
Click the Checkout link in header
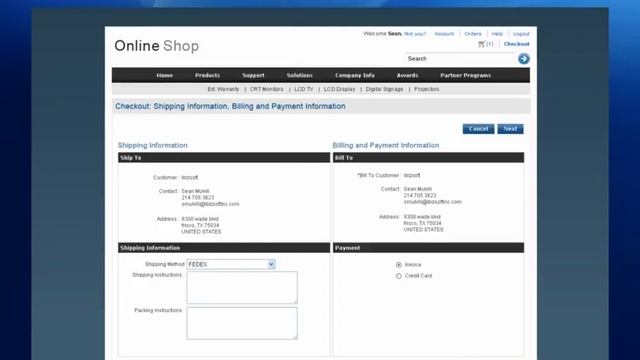click(x=516, y=44)
